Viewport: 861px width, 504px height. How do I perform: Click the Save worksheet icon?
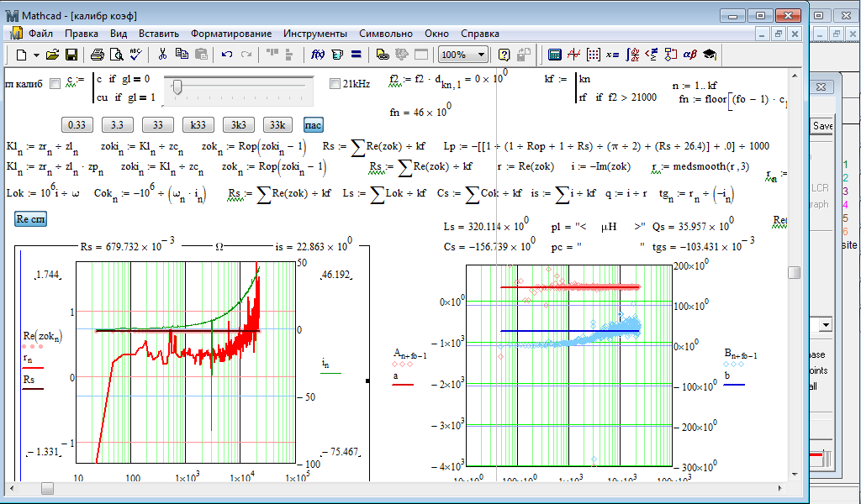click(71, 55)
